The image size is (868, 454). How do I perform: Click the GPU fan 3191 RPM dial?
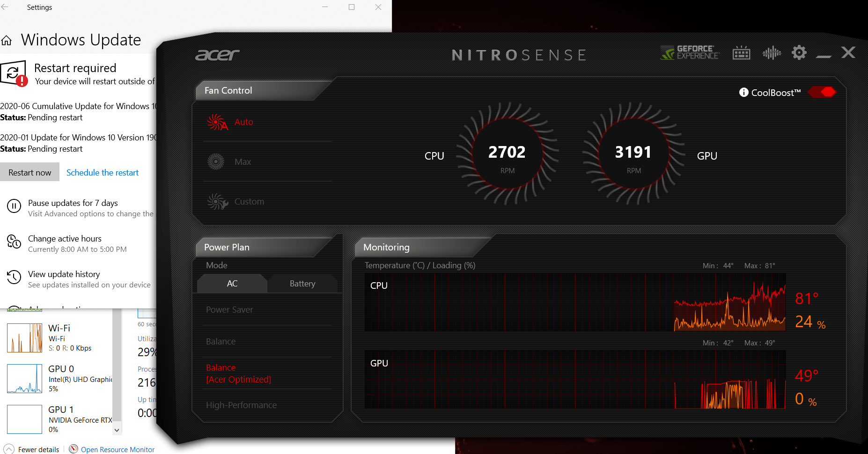633,154
